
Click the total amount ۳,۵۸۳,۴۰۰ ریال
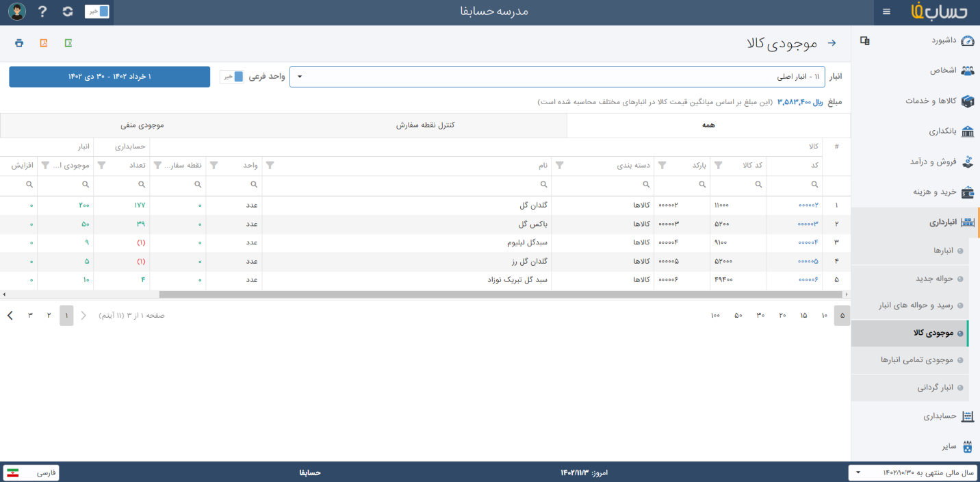point(800,102)
